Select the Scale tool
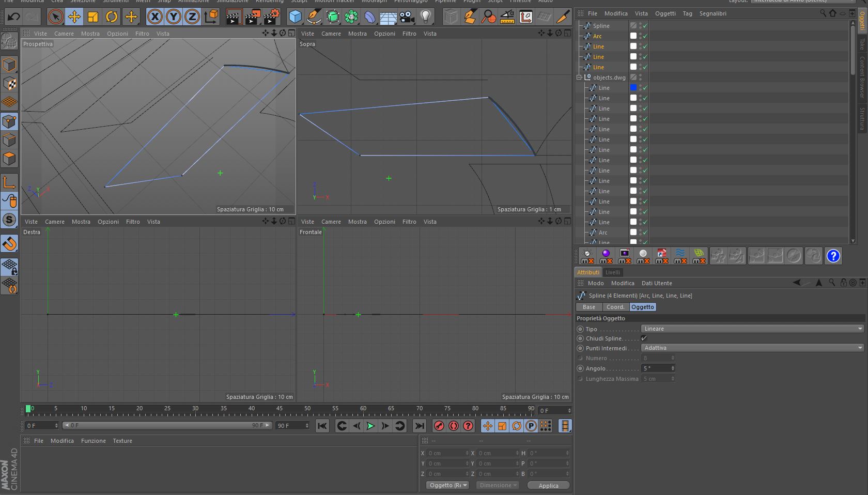Image resolution: width=868 pixels, height=495 pixels. click(x=93, y=17)
